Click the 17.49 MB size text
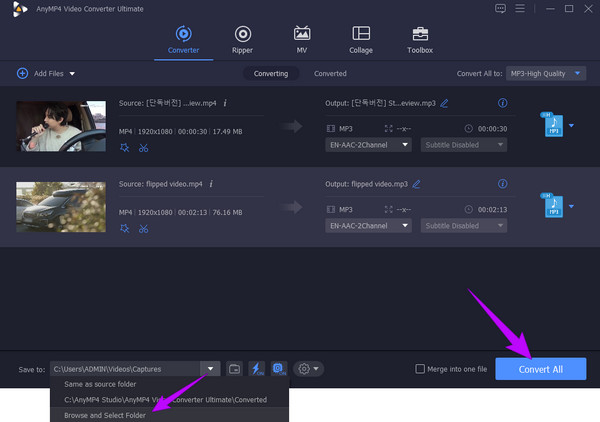 click(227, 132)
